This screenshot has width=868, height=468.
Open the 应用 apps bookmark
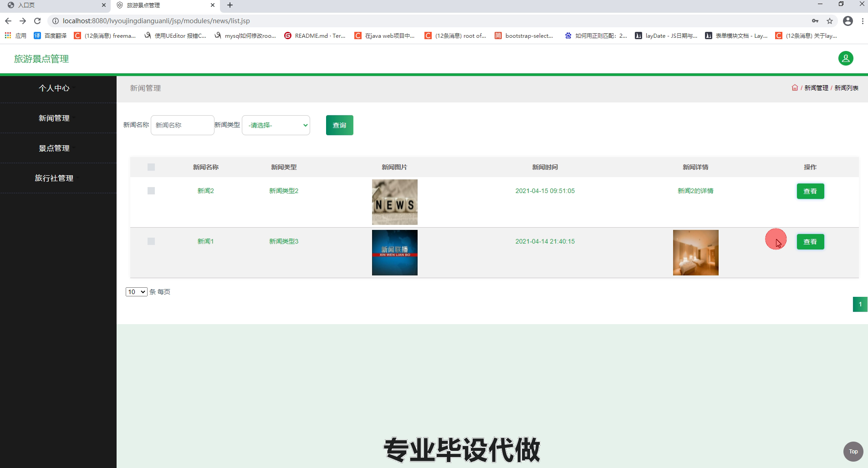click(x=15, y=36)
